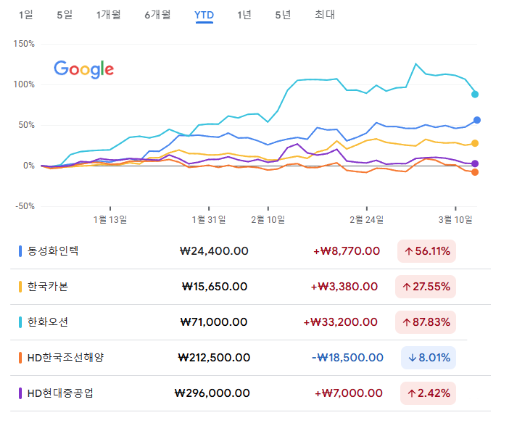
Task: Open the HD한국조선해양 stock row
Action: click(x=250, y=358)
